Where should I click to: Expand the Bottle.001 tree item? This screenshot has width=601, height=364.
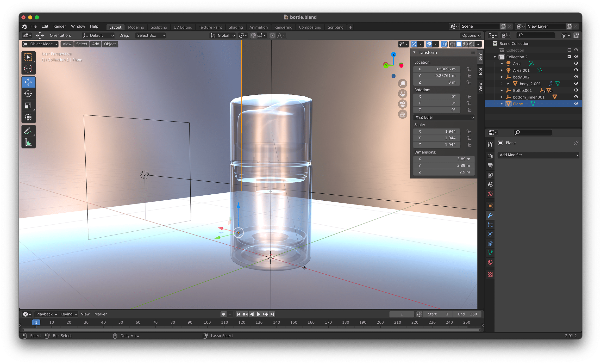pyautogui.click(x=501, y=90)
